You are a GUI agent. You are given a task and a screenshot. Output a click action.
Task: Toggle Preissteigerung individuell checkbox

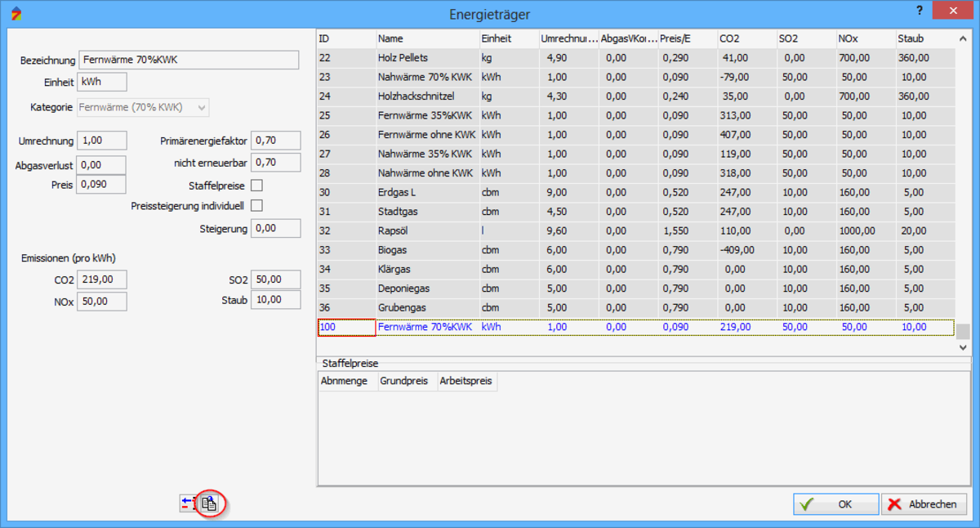pos(256,205)
